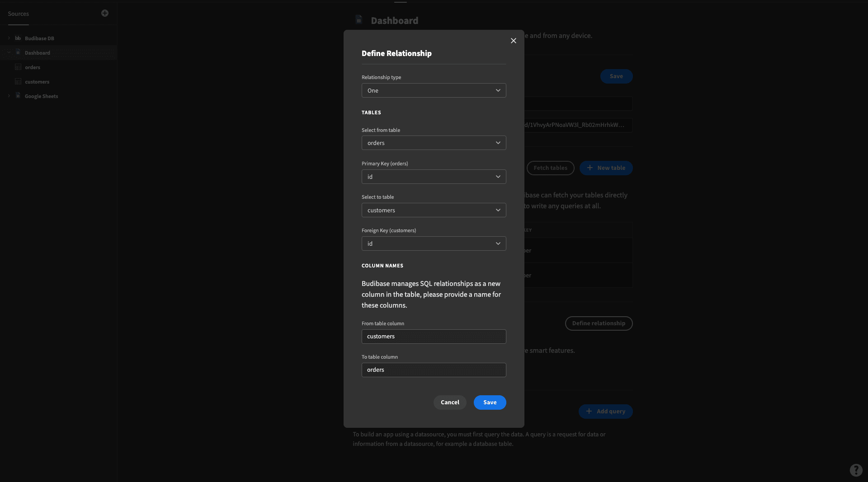Click Fetch tables button
Viewport: 868px width, 482px height.
(x=550, y=168)
